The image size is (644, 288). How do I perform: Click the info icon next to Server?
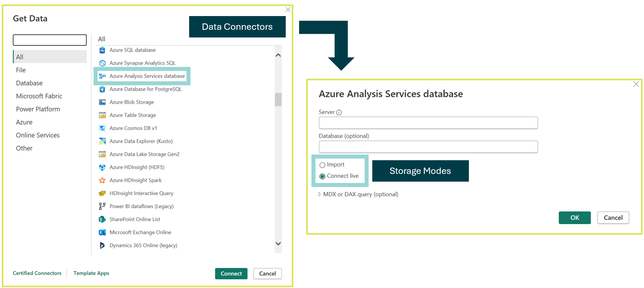click(x=339, y=112)
